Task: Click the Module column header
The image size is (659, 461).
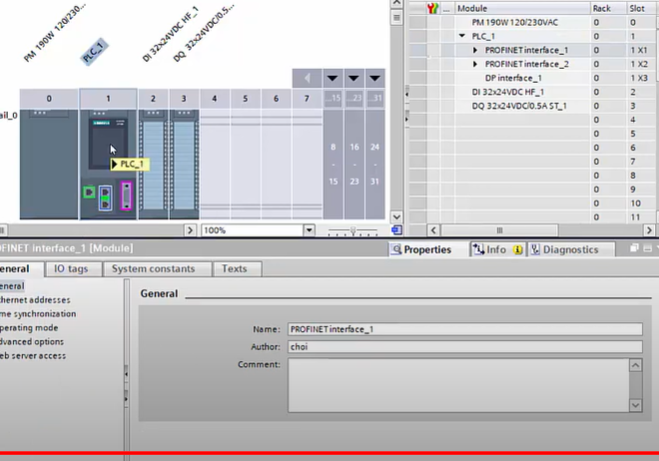Action: [522, 8]
